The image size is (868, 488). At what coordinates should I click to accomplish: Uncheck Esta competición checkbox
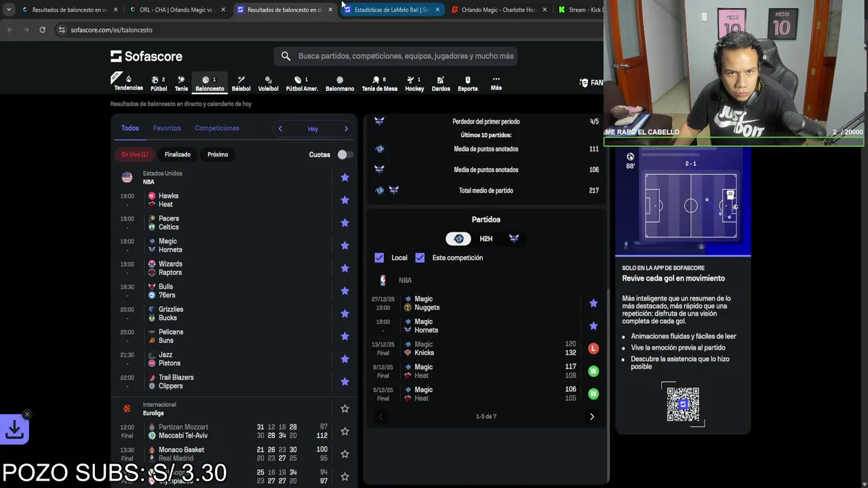click(420, 258)
